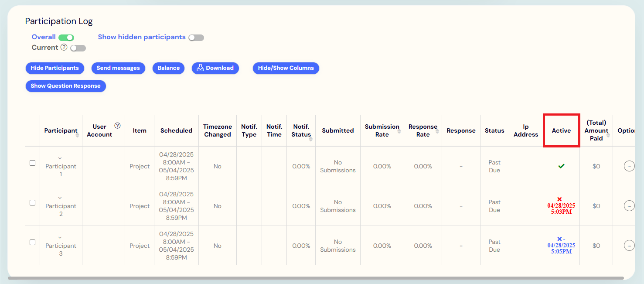Enable Show hidden participants toggle
The image size is (644, 284).
[196, 38]
